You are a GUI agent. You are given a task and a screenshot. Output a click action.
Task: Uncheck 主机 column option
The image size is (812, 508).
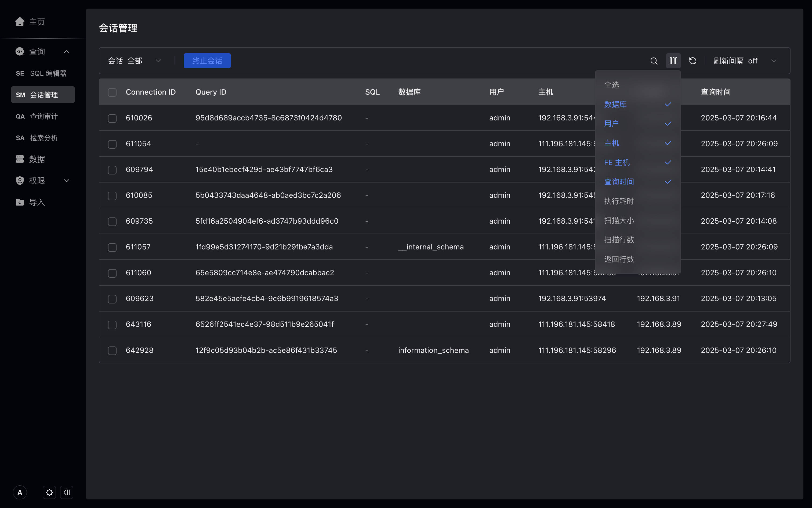pyautogui.click(x=638, y=143)
